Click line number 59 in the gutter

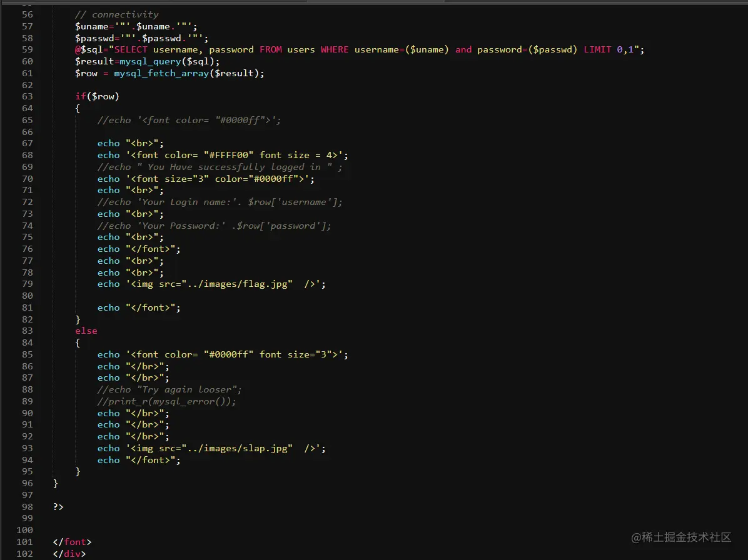tap(27, 49)
